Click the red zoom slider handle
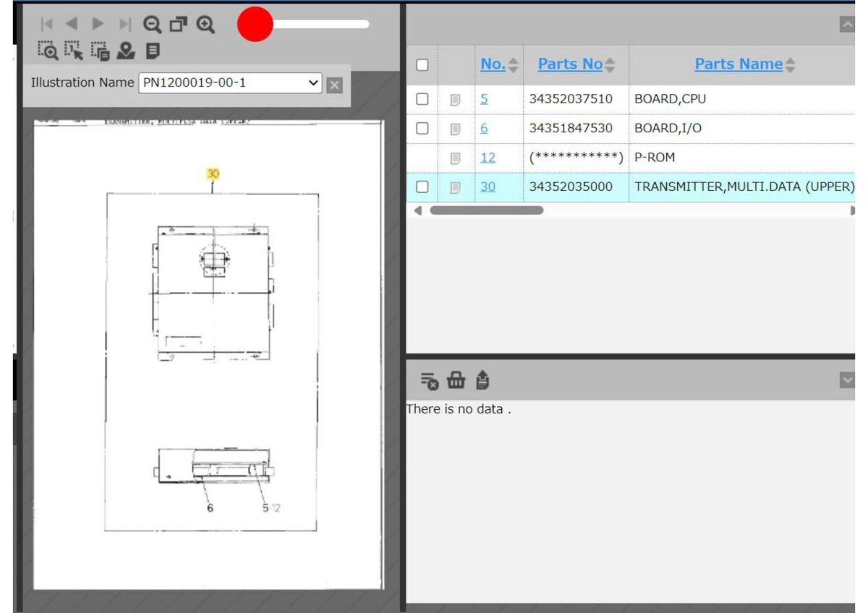Image resolution: width=868 pixels, height=613 pixels. [x=255, y=24]
